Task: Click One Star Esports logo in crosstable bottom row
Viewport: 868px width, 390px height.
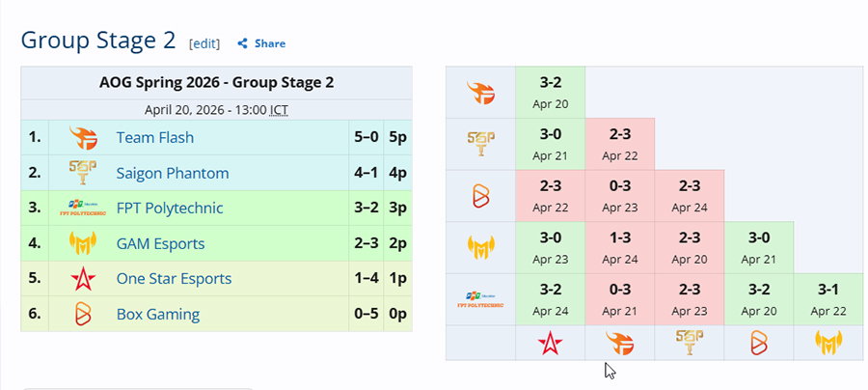Action: click(x=550, y=343)
